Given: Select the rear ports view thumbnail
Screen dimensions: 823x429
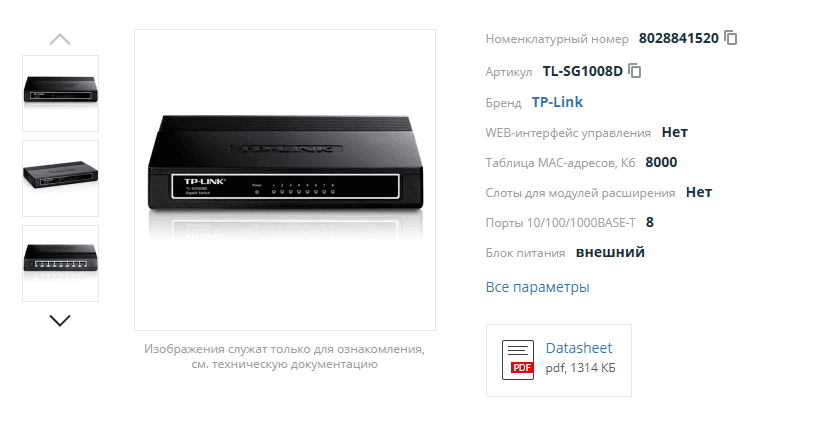Looking at the screenshot, I should click(60, 264).
